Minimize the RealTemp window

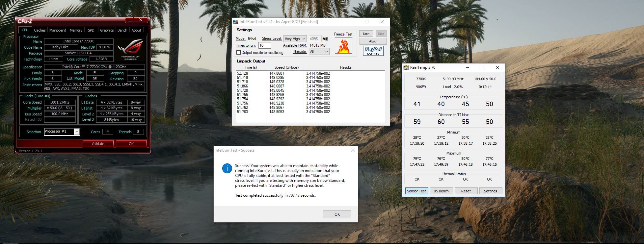pyautogui.click(x=468, y=67)
